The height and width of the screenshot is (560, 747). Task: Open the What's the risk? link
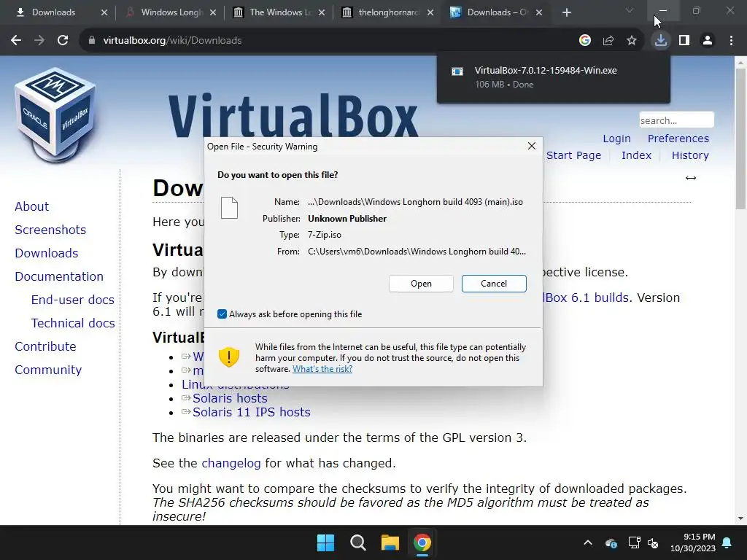pos(322,369)
